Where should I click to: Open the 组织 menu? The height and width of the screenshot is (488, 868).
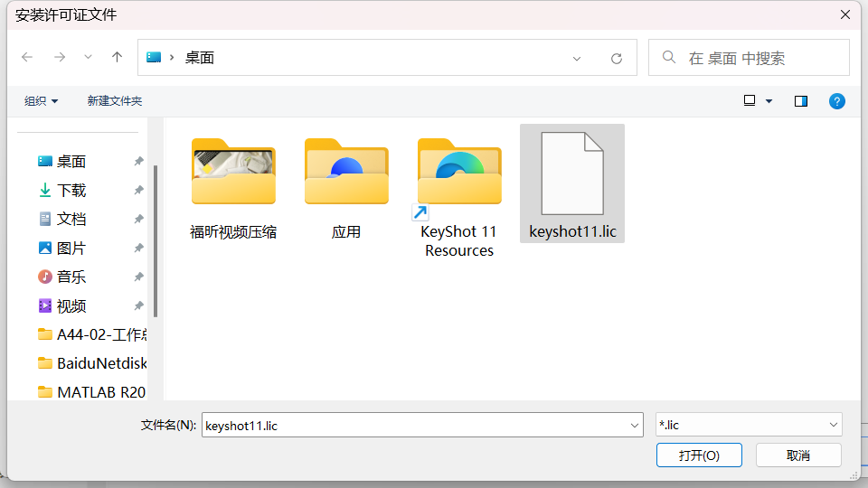coord(42,101)
